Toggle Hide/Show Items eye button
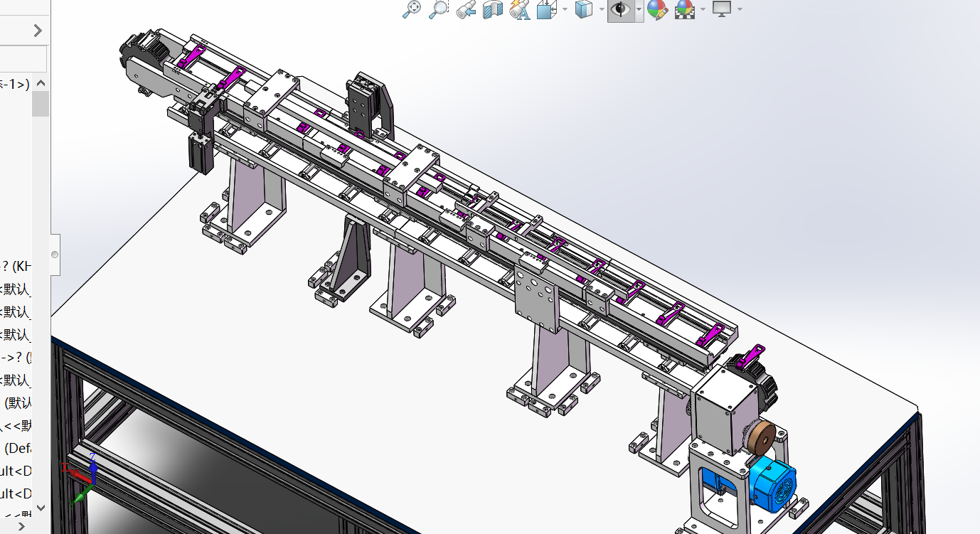This screenshot has width=980, height=534. [621, 9]
